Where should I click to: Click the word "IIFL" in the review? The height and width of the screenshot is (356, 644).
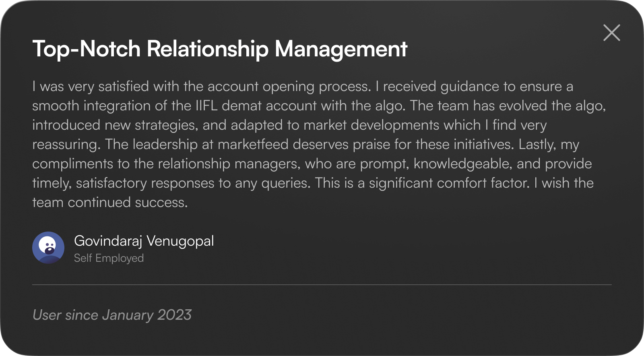tap(206, 106)
